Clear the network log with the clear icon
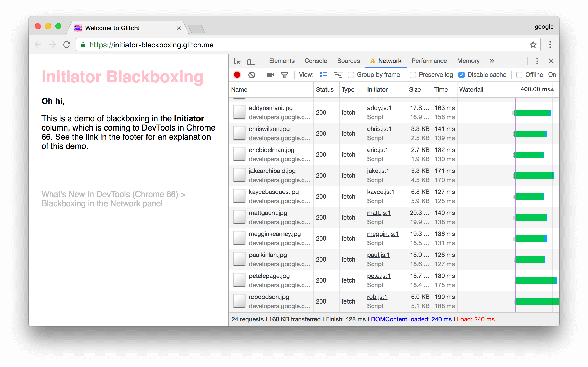Image resolution: width=588 pixels, height=367 pixels. point(252,75)
